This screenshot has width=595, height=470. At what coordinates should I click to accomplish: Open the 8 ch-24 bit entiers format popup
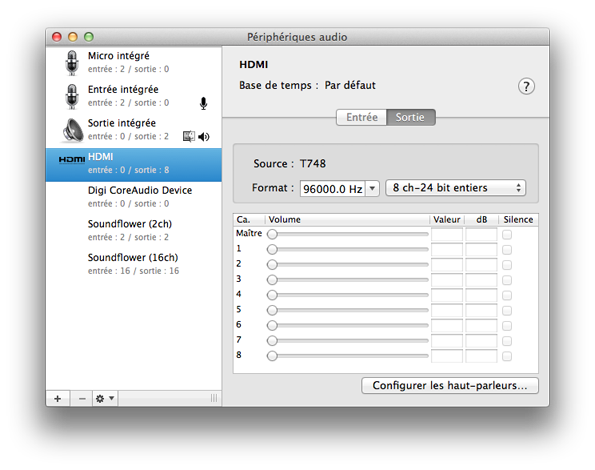point(456,188)
